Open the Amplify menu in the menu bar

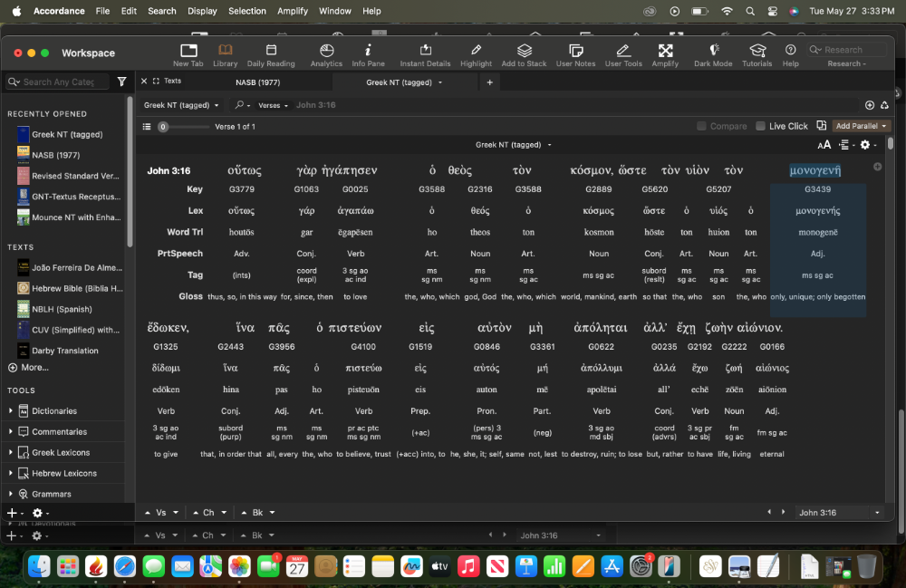pyautogui.click(x=293, y=11)
